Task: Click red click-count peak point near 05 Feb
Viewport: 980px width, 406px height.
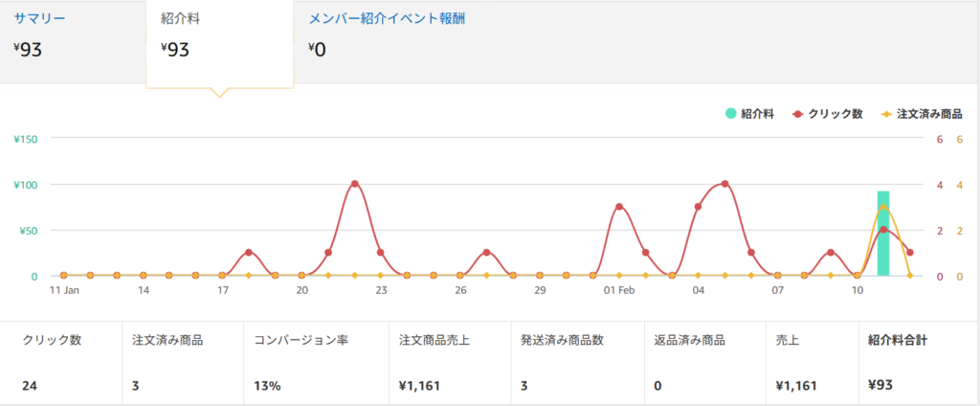Action: coord(724,184)
